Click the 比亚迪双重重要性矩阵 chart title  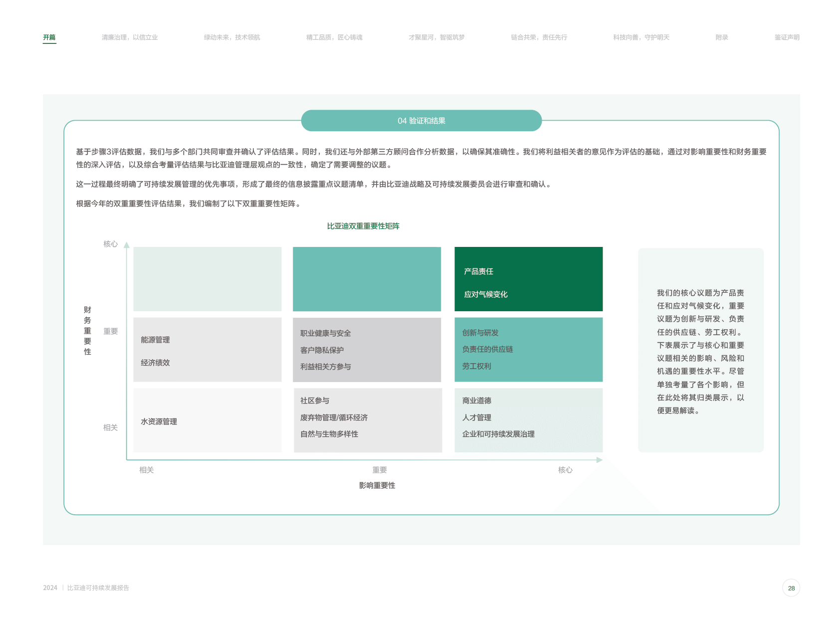363,226
